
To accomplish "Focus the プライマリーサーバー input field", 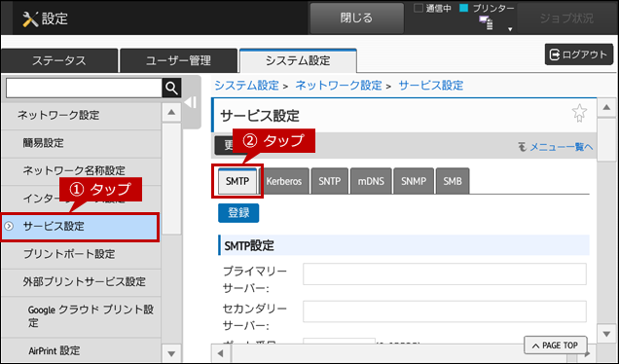I will (x=445, y=274).
